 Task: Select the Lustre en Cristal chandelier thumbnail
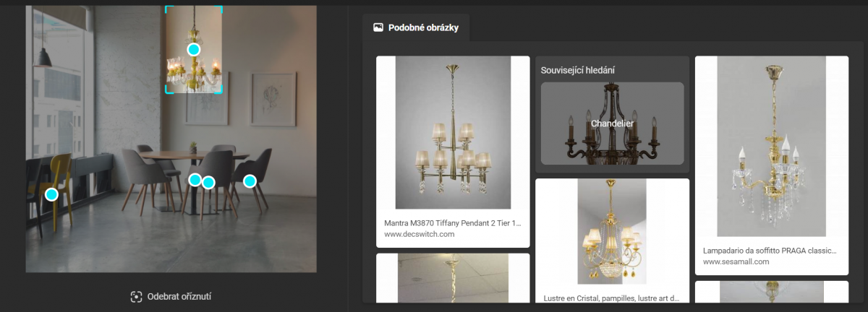pos(612,232)
